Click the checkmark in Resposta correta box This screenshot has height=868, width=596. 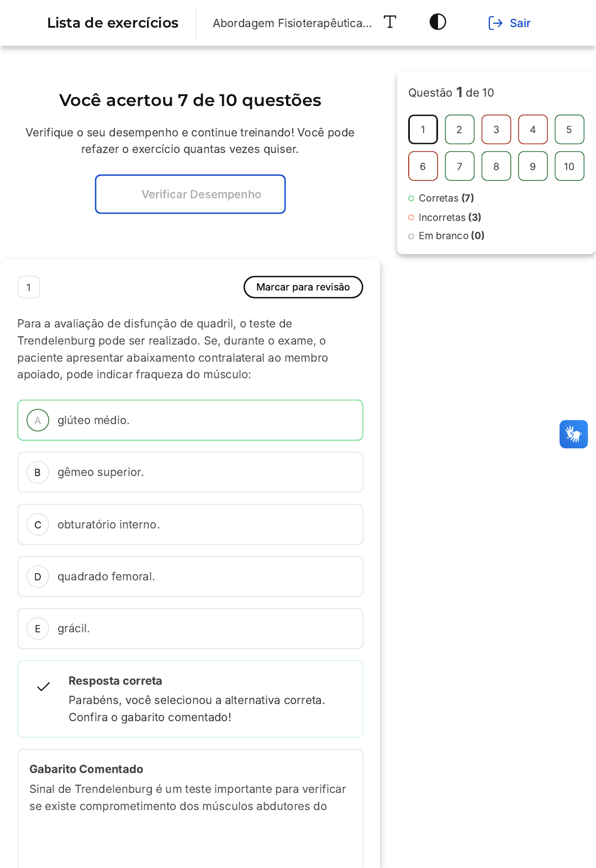(44, 686)
